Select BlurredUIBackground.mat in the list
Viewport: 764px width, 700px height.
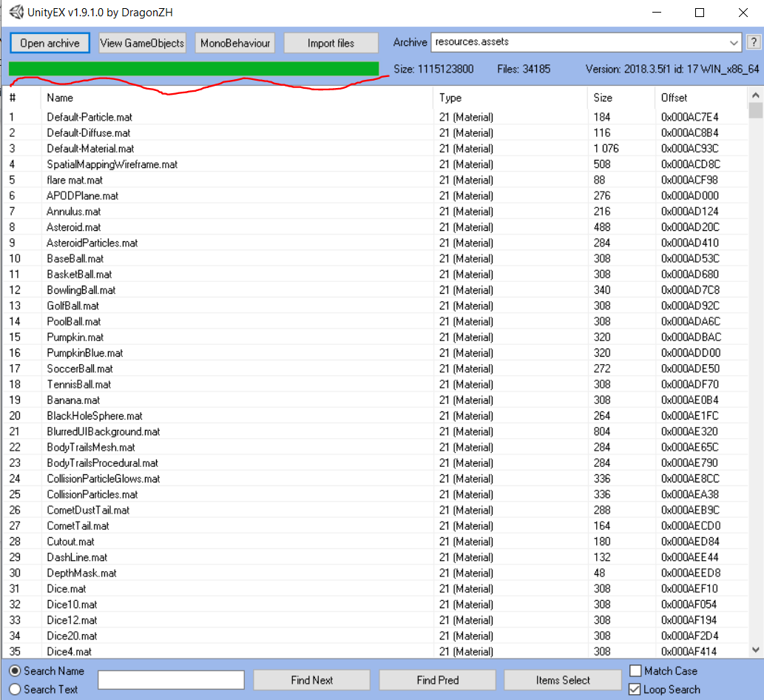pos(376,431)
